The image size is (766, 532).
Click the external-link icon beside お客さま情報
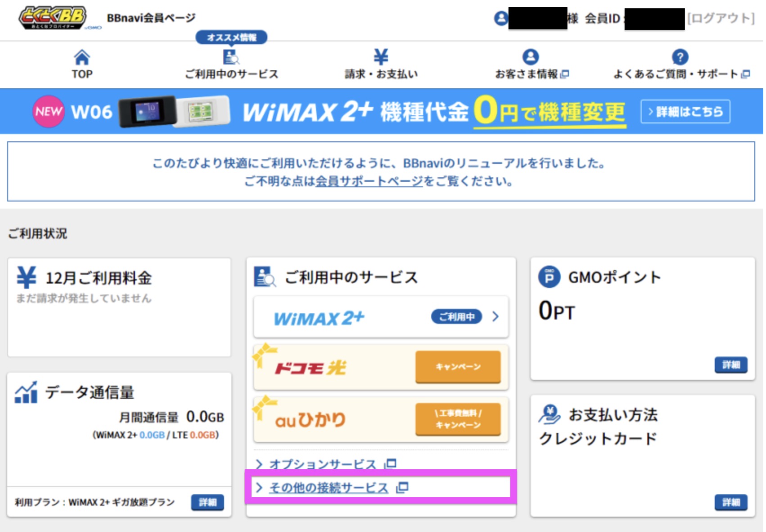tap(565, 74)
